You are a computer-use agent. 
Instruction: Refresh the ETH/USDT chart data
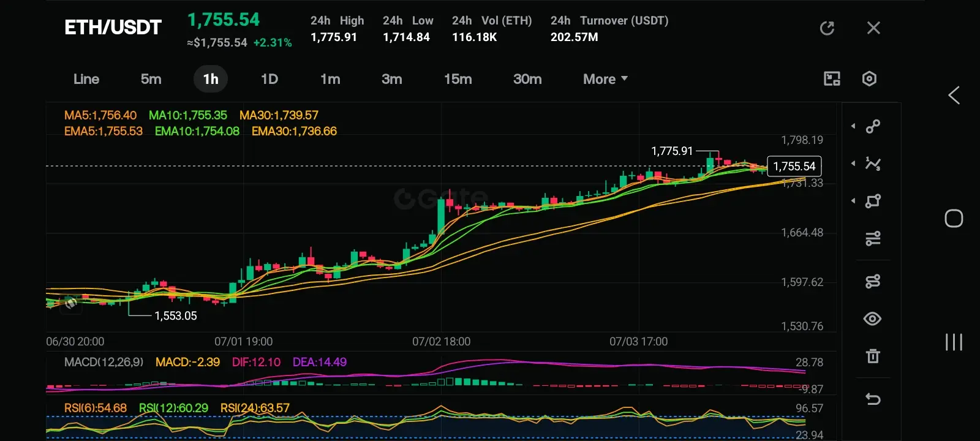pyautogui.click(x=827, y=28)
